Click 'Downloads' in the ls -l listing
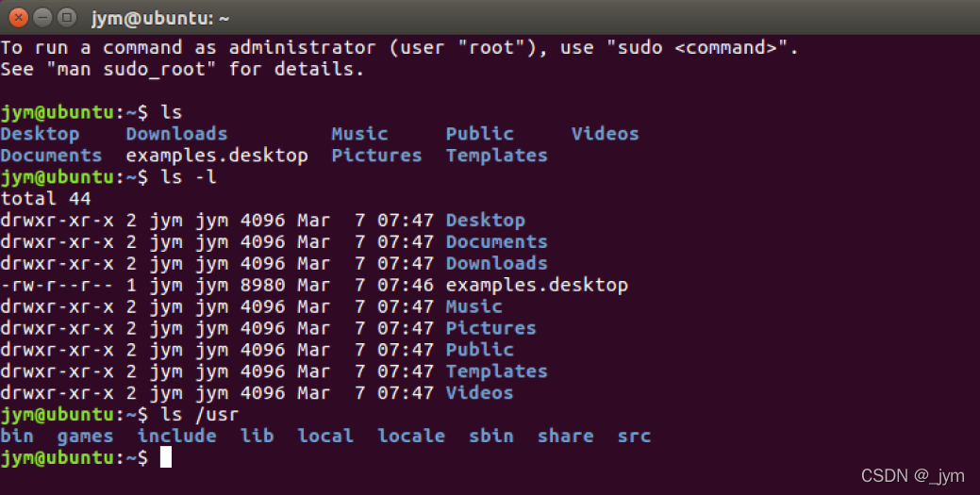This screenshot has width=980, height=495. tap(497, 263)
